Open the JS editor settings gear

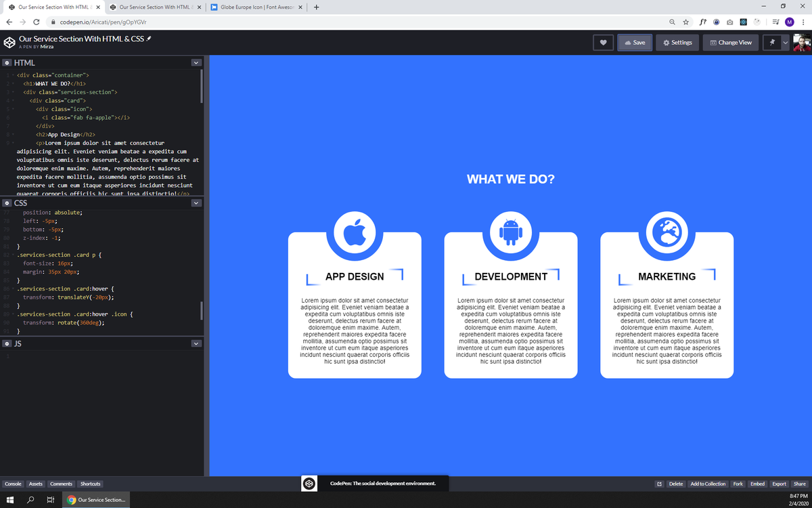(x=7, y=343)
